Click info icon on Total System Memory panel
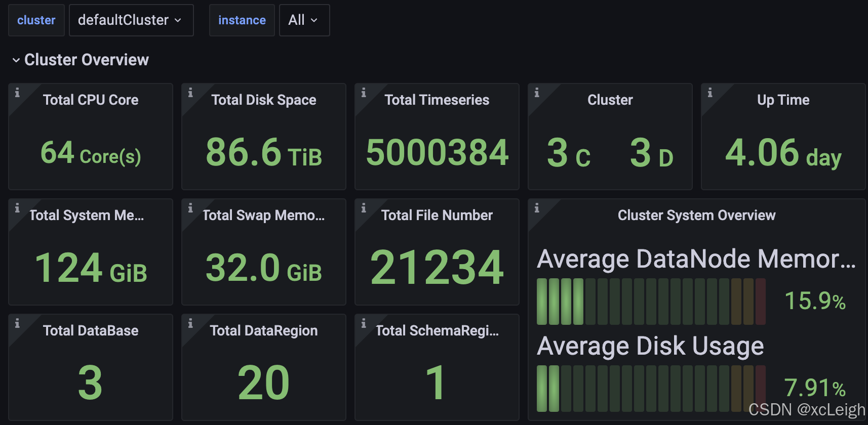Screen dimensions: 868x425 (x=17, y=208)
